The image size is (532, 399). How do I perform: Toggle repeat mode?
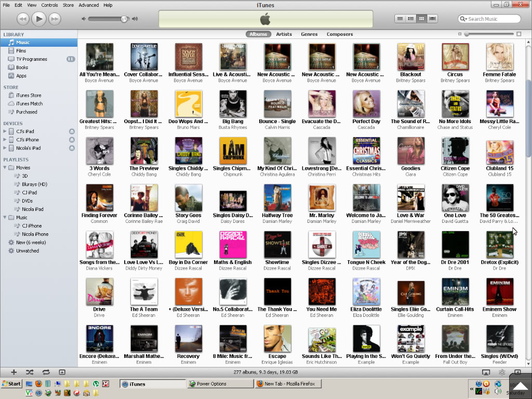[x=46, y=372]
